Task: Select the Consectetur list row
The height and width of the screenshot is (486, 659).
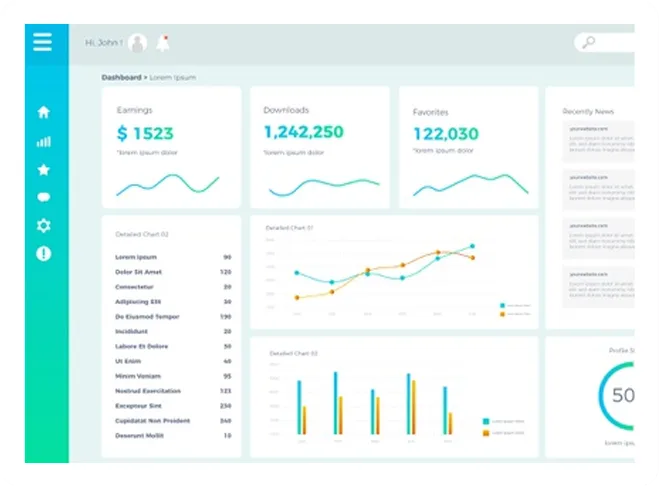Action: [173, 287]
